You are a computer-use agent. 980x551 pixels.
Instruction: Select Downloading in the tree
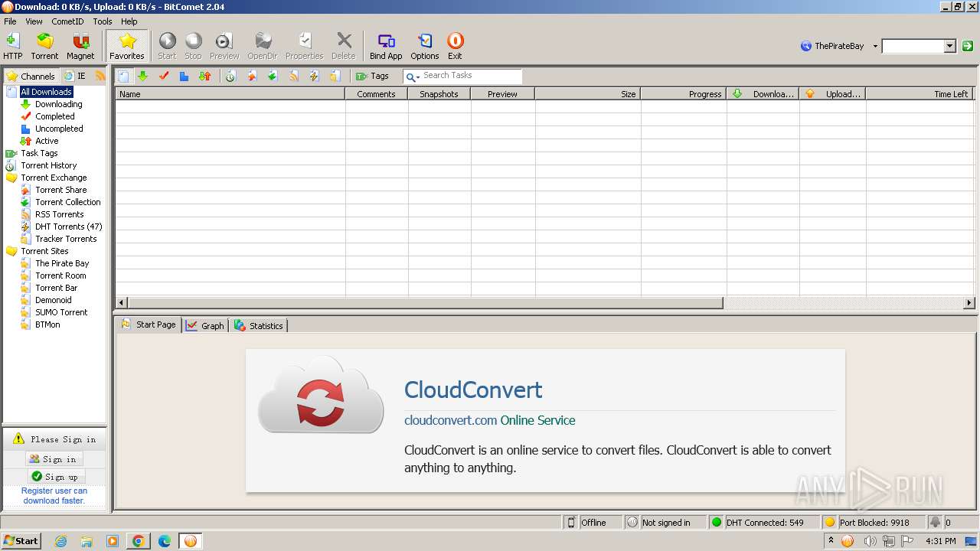click(58, 104)
